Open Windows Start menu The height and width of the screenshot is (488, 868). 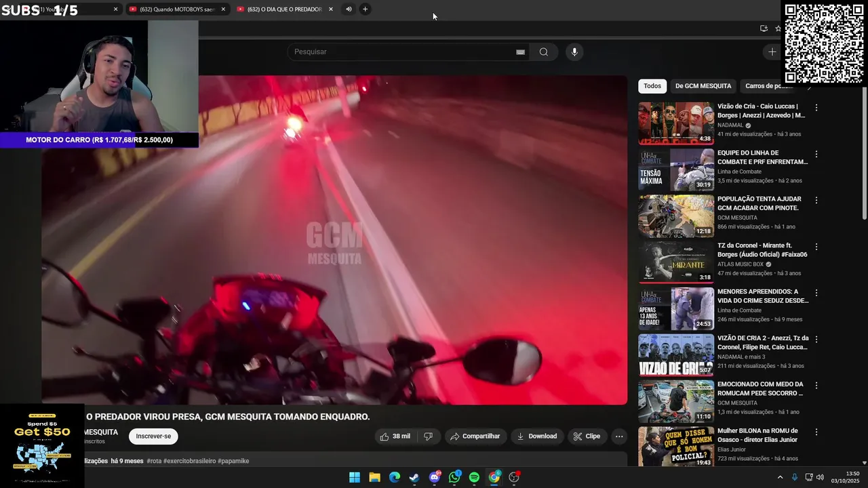355,477
